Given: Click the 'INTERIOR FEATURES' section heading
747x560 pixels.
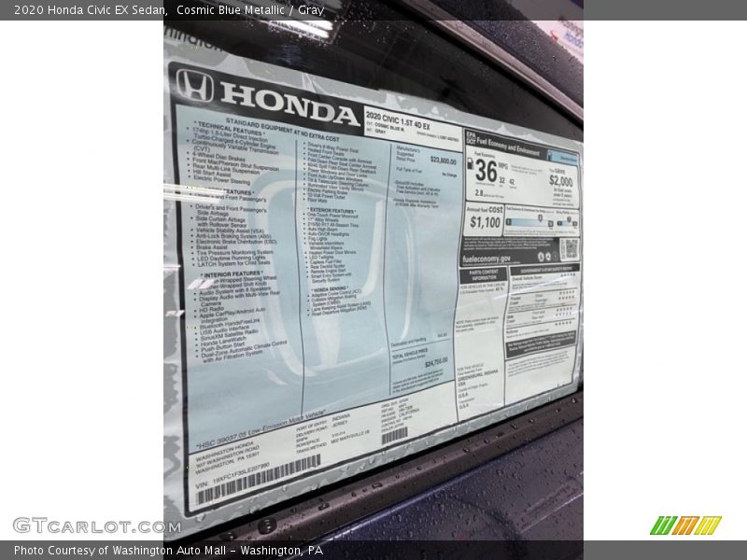Looking at the screenshot, I should [232, 274].
